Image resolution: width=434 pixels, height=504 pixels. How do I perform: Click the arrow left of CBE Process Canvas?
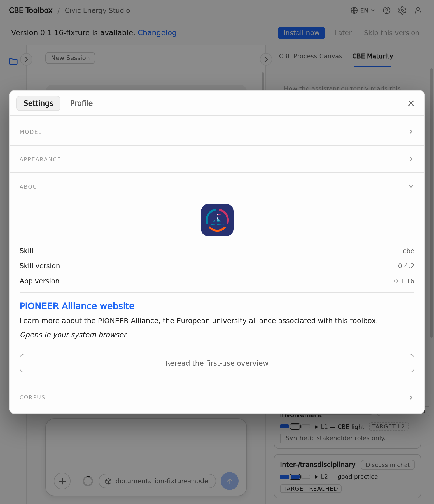266,59
